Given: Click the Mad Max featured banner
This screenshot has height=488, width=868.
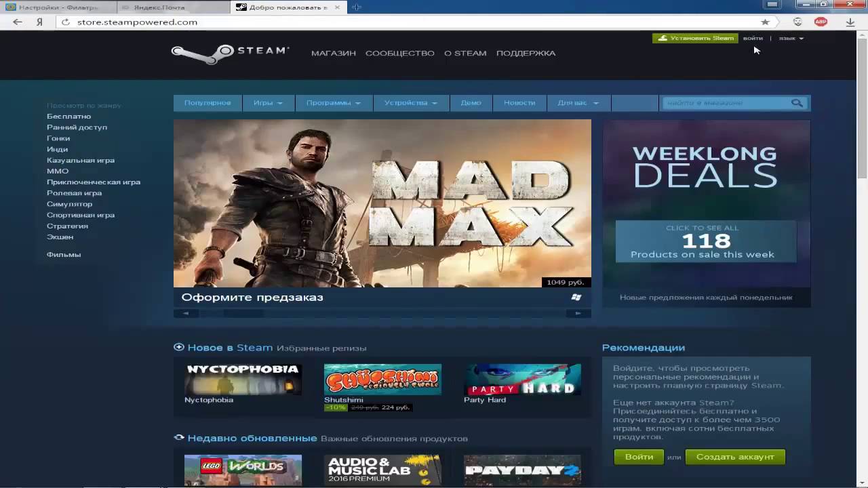Looking at the screenshot, I should pos(382,203).
